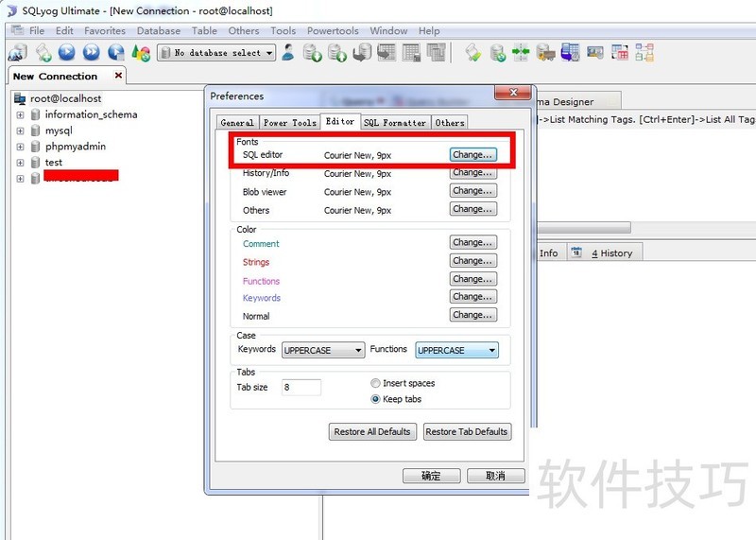Expand the information_schema database node
756x540 pixels.
[x=20, y=114]
